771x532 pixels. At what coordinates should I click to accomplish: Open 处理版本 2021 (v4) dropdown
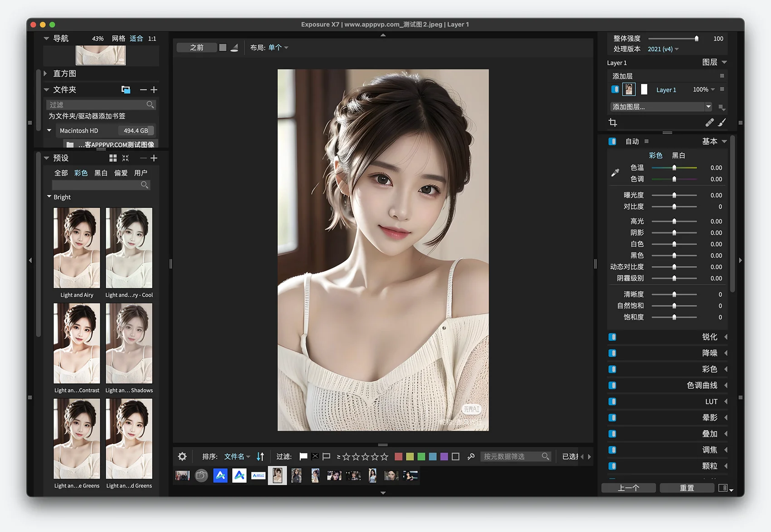point(663,49)
